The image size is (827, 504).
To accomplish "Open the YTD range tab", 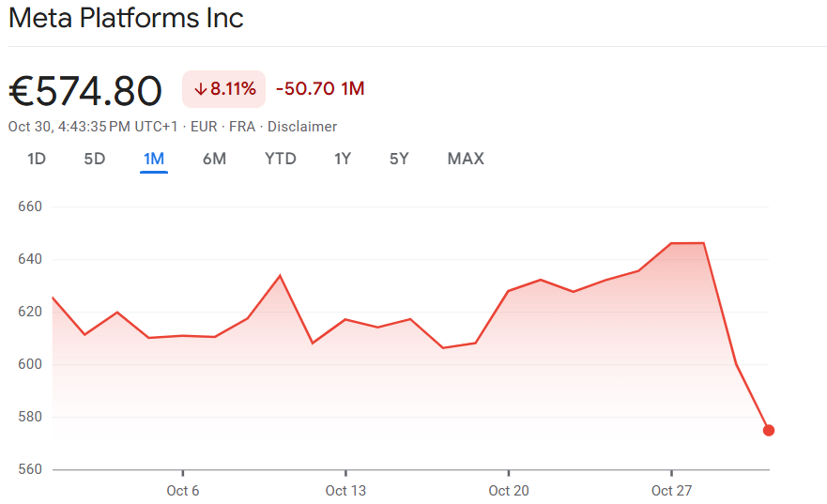I will 281,159.
